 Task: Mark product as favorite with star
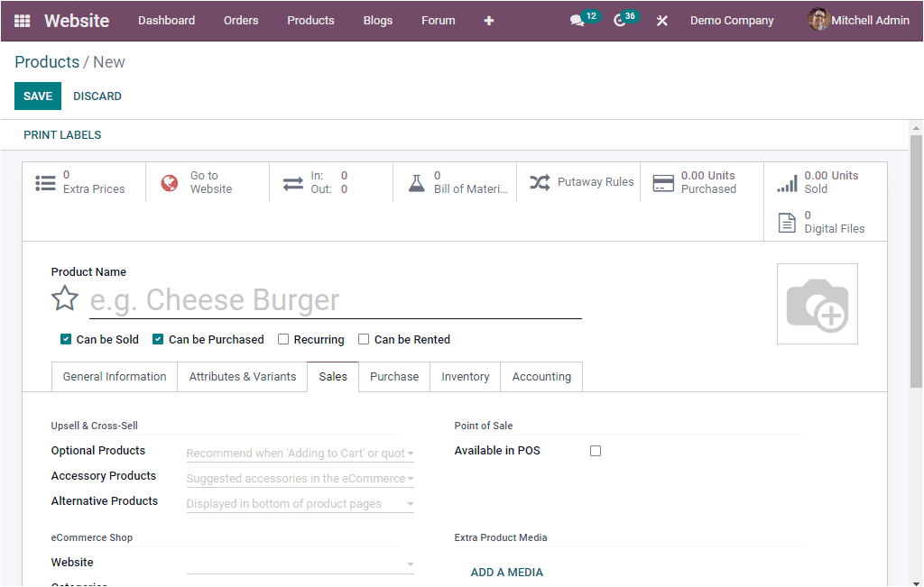64,298
